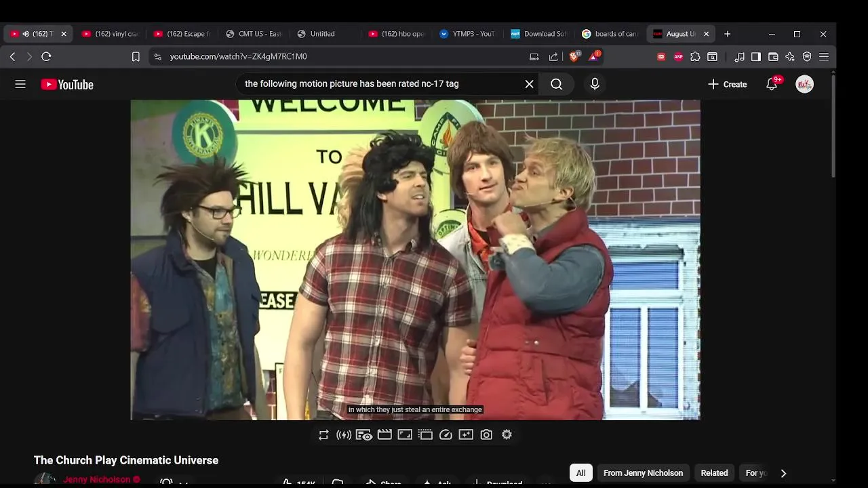
Task: Open the playback speed gauge icon
Action: (446, 435)
